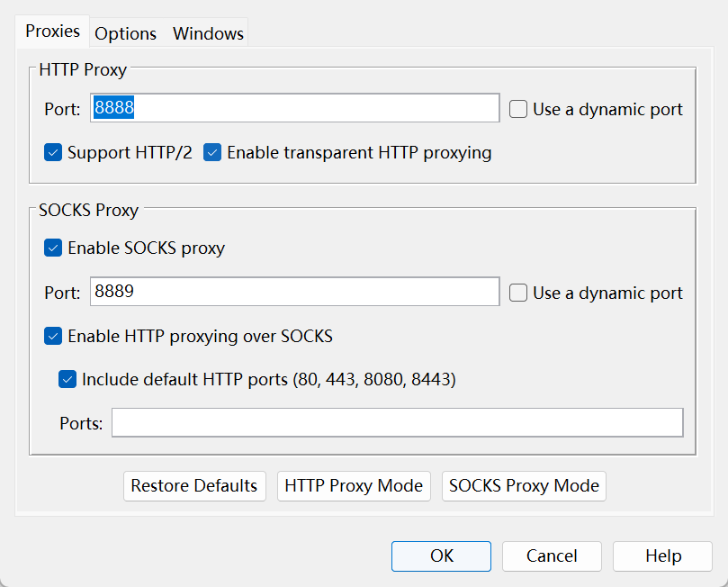728x587 pixels.
Task: Click the highlighted 8888 port value
Action: click(x=113, y=107)
